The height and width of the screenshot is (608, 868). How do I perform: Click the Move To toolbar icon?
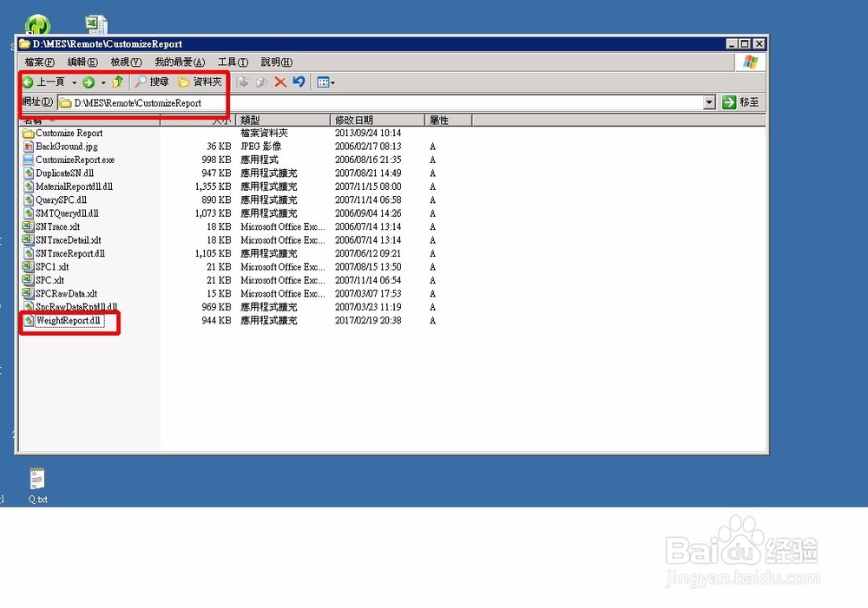[242, 82]
